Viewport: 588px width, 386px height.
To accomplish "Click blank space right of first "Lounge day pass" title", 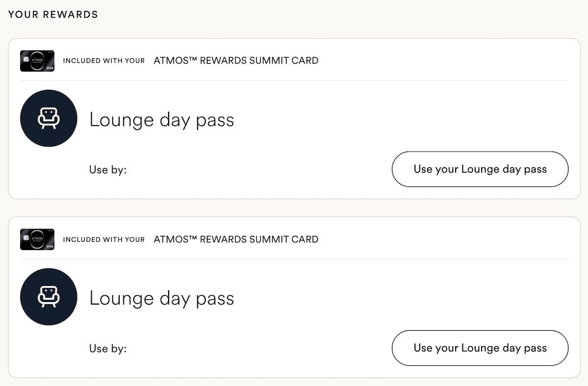I will [x=392, y=120].
